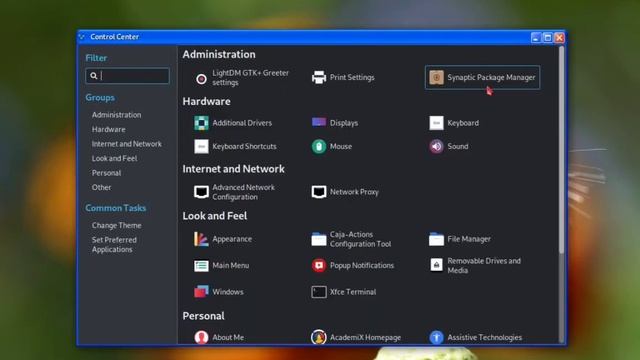Open LightDM GTK+ Greeter settings icon

click(201, 78)
